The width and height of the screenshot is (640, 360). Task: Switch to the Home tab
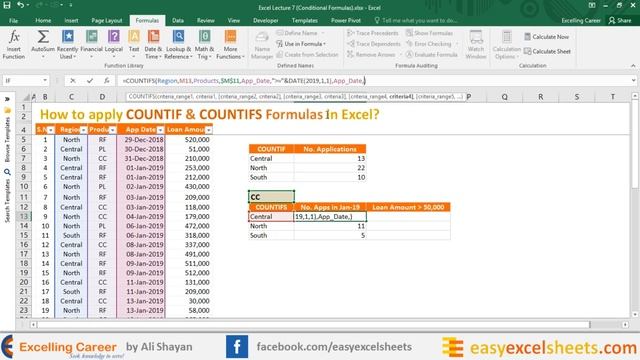pyautogui.click(x=43, y=20)
